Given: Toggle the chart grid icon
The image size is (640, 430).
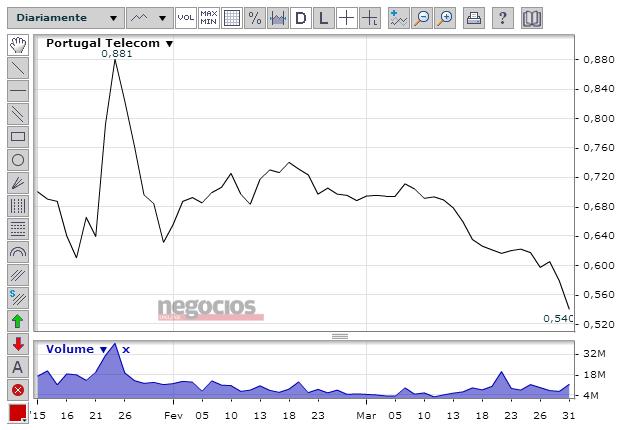Looking at the screenshot, I should [x=232, y=18].
